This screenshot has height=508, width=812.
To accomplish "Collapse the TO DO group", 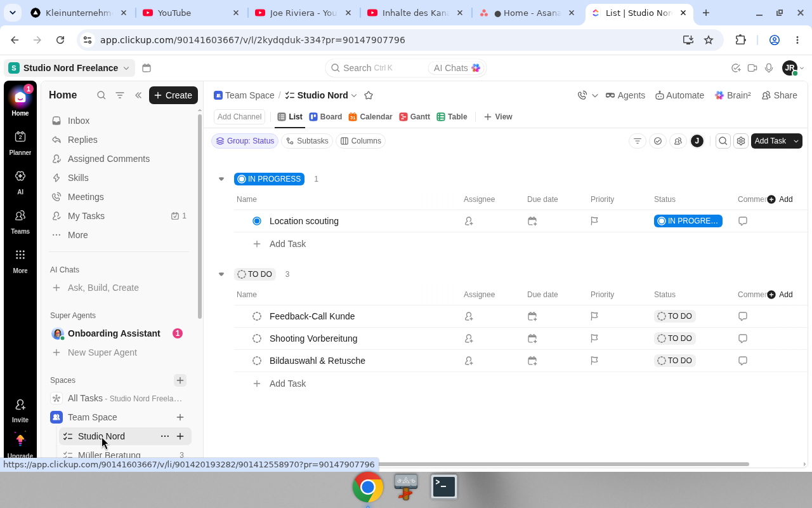I will 221,274.
